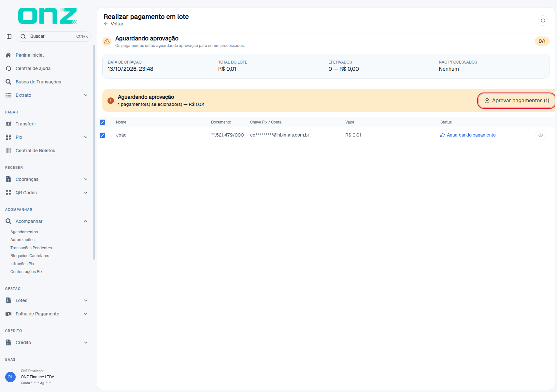557x392 pixels.
Task: Click the 0/1 progress badge
Action: (x=542, y=41)
